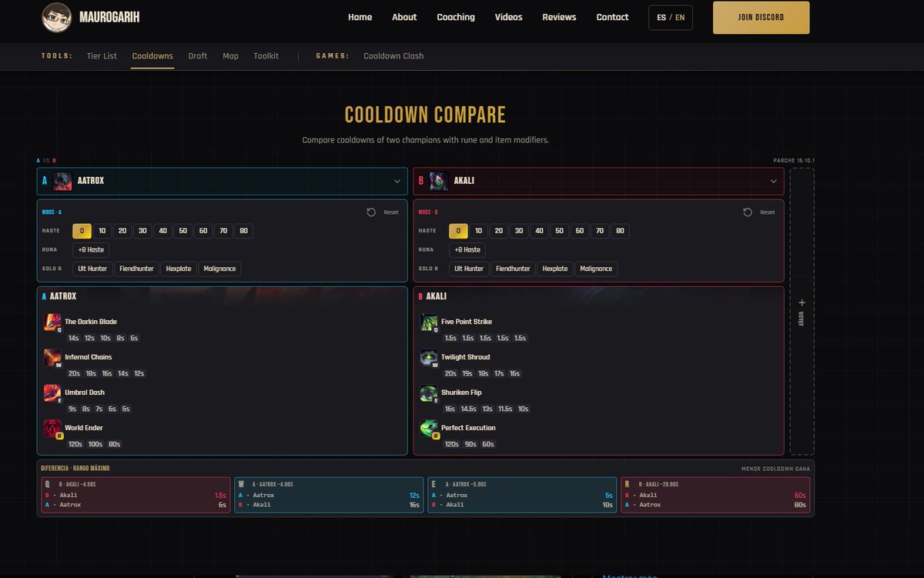Select the Q difference comparison card
This screenshot has height=578, width=924.
click(x=136, y=495)
